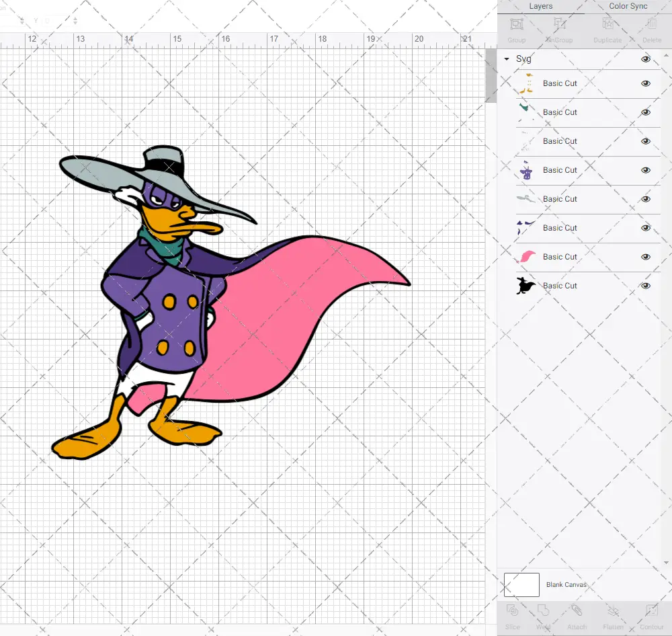
Task: Click the Svg group name
Action: [x=523, y=58]
